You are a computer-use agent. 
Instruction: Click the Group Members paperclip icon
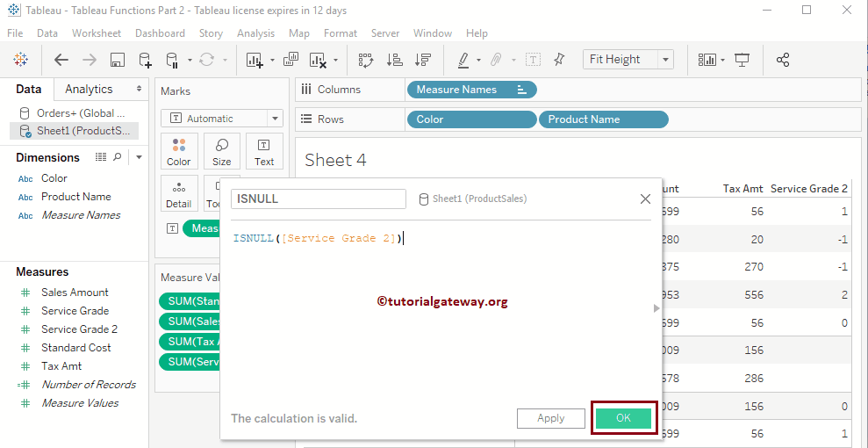click(496, 60)
